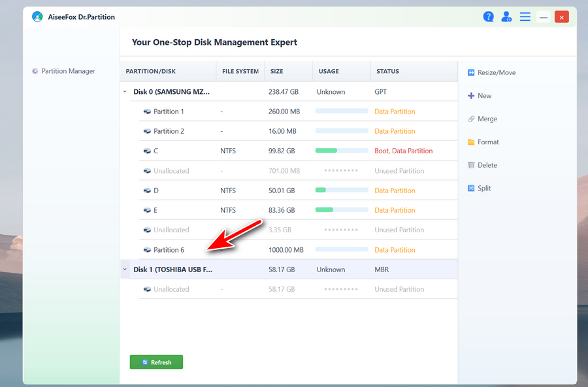Click the drive icon beside Partition 1
588x387 pixels.
(147, 112)
